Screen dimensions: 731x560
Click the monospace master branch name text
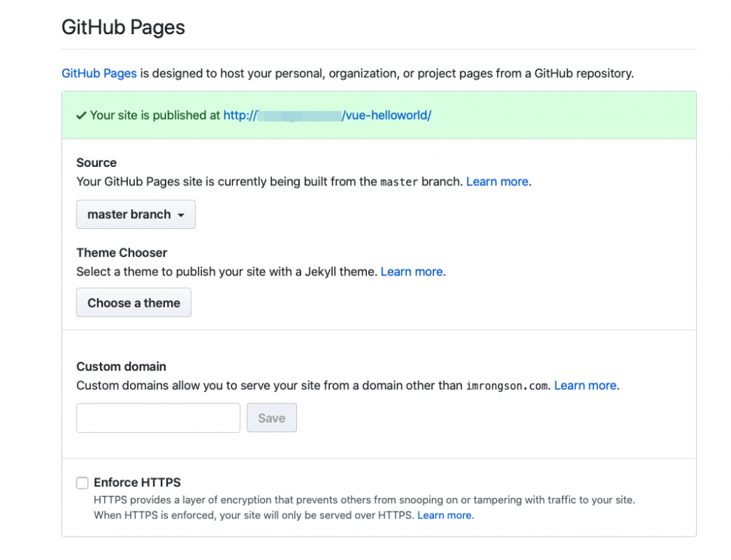398,182
